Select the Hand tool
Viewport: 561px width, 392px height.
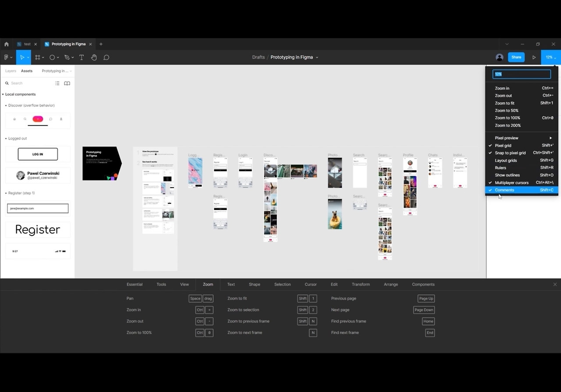tap(94, 57)
